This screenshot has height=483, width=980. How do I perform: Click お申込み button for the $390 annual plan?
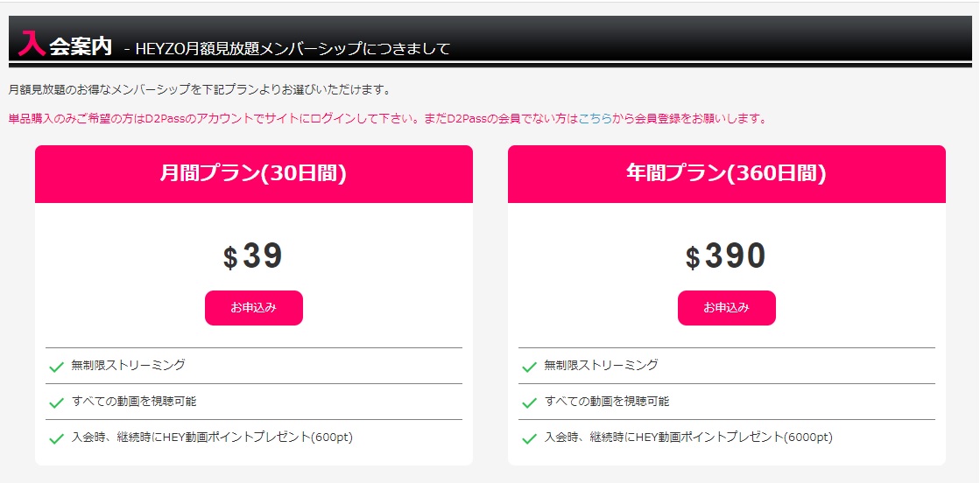tap(726, 308)
